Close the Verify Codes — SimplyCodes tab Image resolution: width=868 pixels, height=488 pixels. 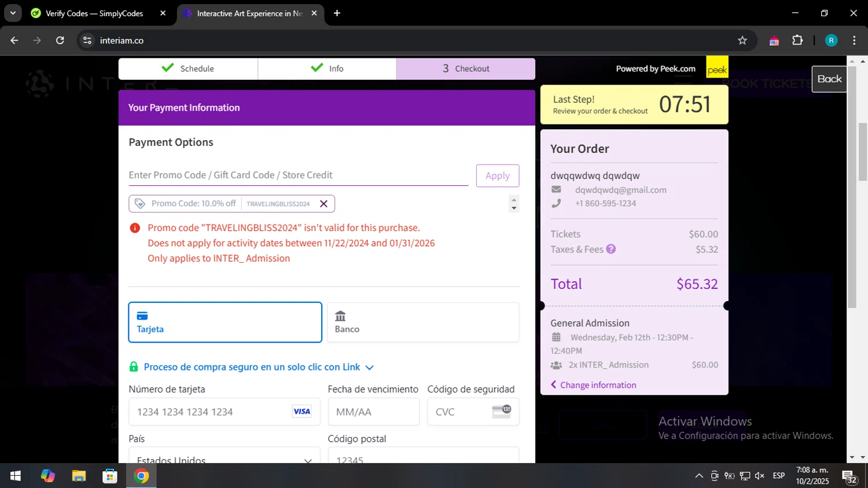pos(163,13)
